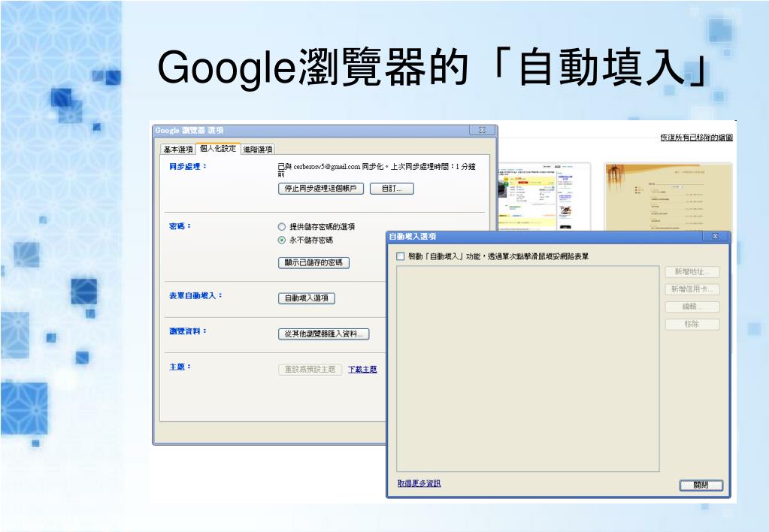Viewport: 769px width, 532px height.
Task: Click the 移除 button in autofill dialog
Action: (x=692, y=324)
